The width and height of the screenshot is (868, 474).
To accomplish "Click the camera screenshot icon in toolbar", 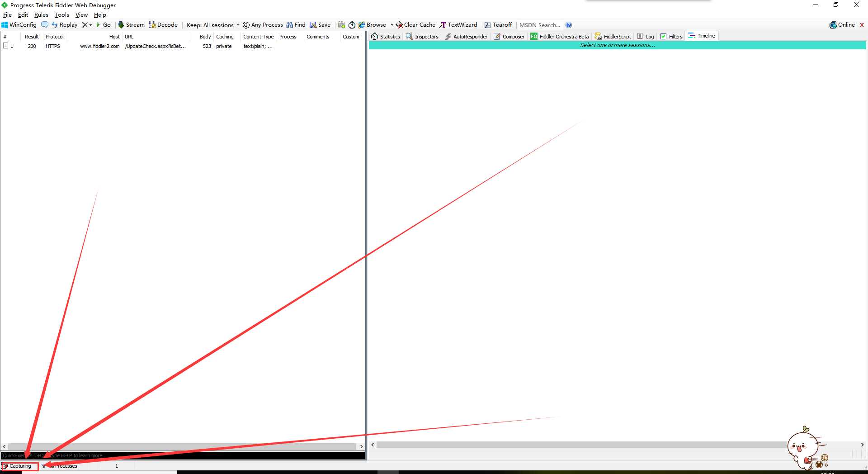I will (x=341, y=25).
